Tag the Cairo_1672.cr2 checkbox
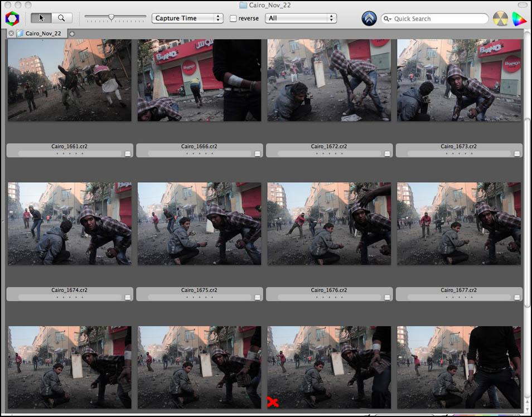Image resolution: width=532 pixels, height=417 pixels. (387, 154)
